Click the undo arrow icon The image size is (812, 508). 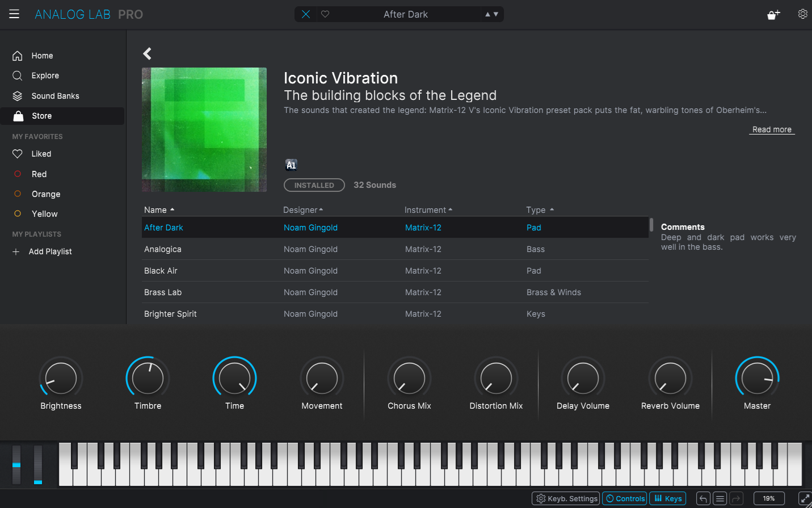click(x=703, y=498)
